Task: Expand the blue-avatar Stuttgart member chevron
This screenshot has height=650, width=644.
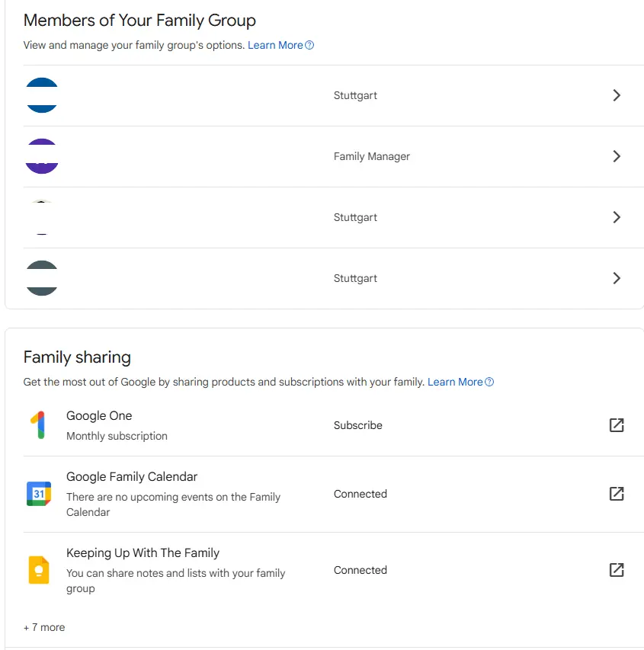Action: pyautogui.click(x=617, y=95)
